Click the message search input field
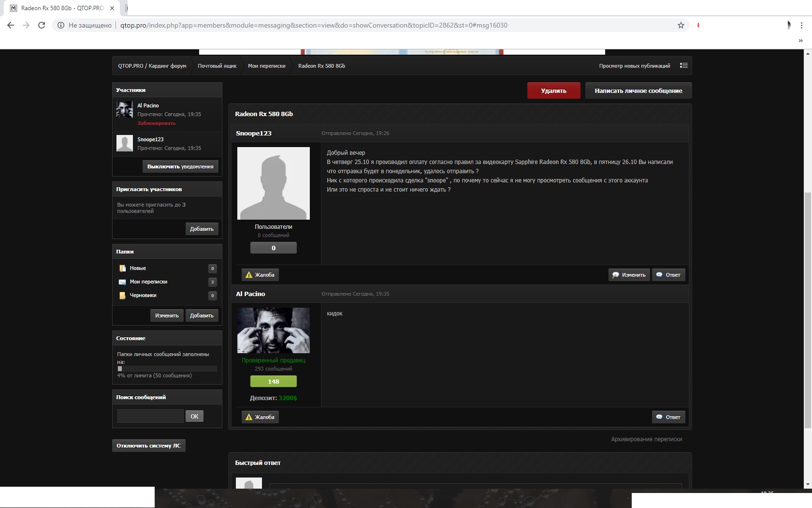Screen dimensions: 812x508 pyautogui.click(x=150, y=416)
